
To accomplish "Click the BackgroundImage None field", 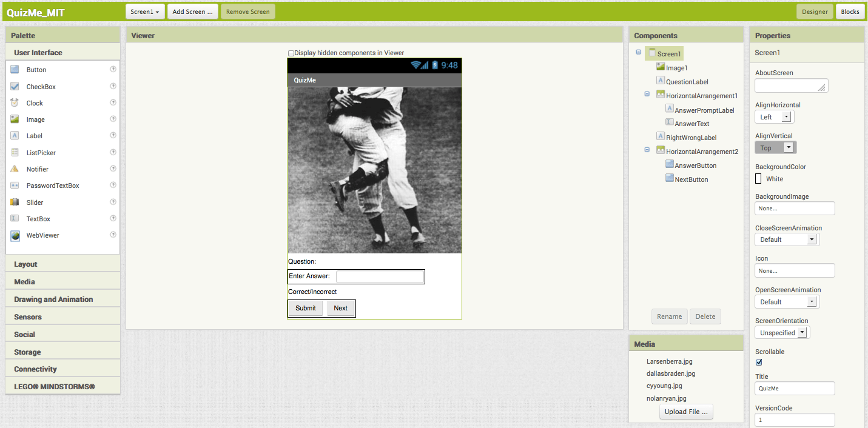I will [x=795, y=209].
